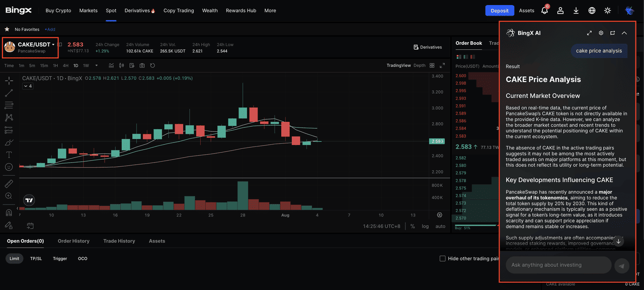Open the More menu in navigation
This screenshot has width=644, height=290.
[x=270, y=11]
